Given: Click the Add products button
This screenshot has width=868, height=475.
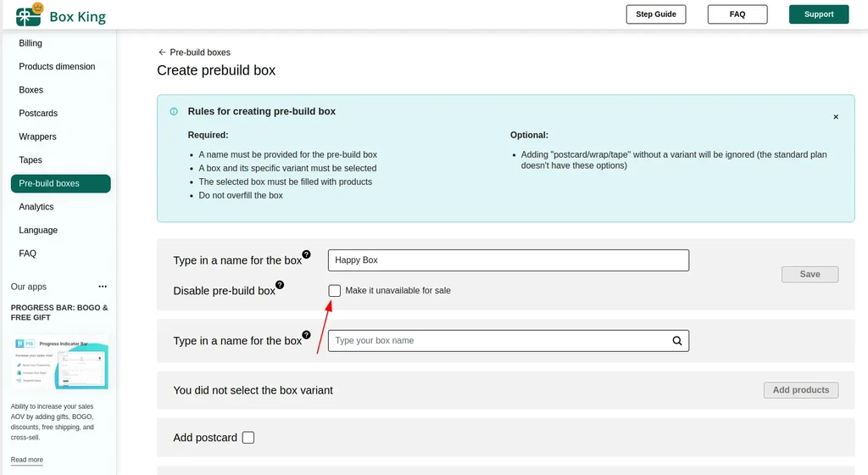Looking at the screenshot, I should click(801, 389).
